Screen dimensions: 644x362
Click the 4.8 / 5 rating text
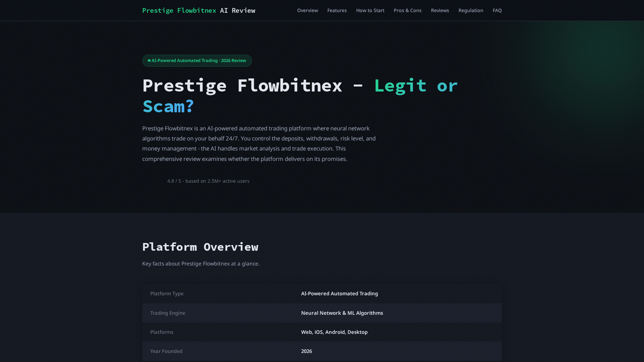pos(208,181)
